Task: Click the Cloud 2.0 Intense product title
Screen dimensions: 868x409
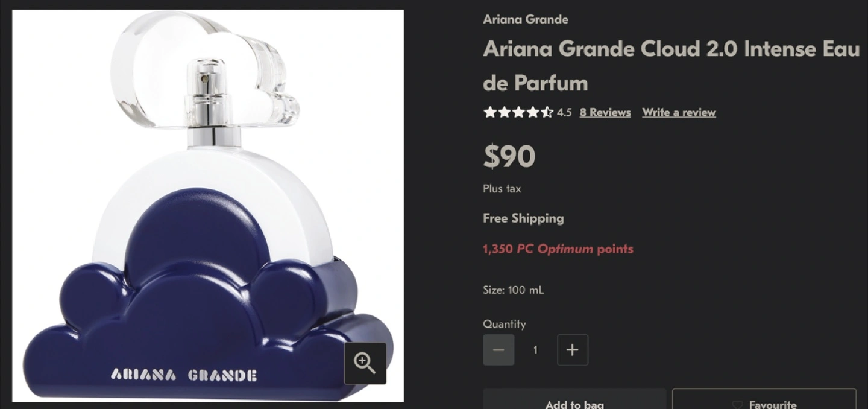Action: pyautogui.click(x=671, y=66)
